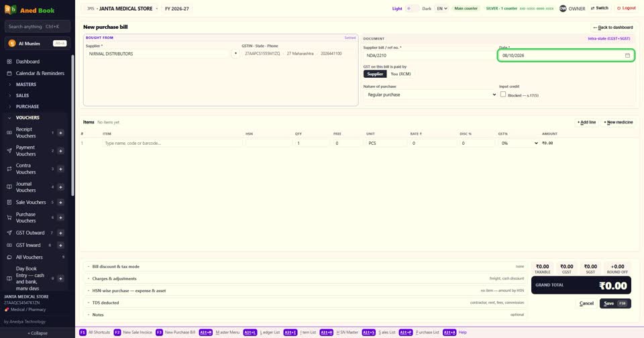Tick the Blocked s.17(5) checkbox
Screen dimensions: 644x338
point(502,95)
